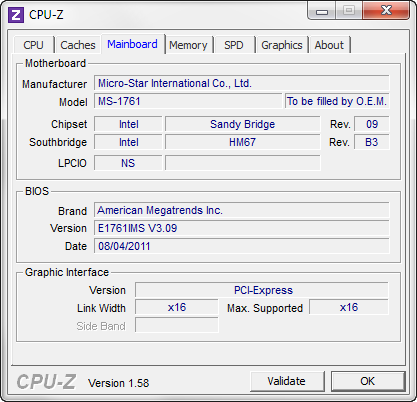Confirm with the OK button
417x402 pixels.
[368, 381]
